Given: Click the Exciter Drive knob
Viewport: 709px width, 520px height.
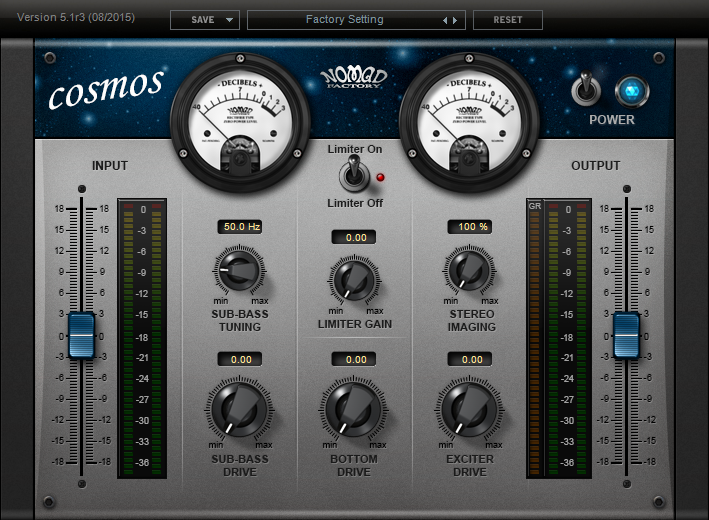Looking at the screenshot, I should [469, 410].
